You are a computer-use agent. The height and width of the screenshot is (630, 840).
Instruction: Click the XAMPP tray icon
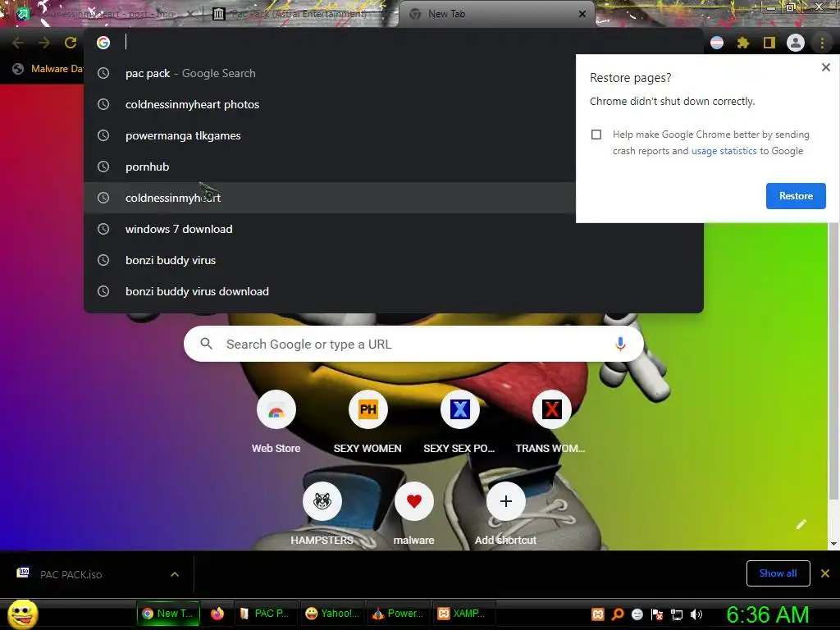click(x=598, y=614)
